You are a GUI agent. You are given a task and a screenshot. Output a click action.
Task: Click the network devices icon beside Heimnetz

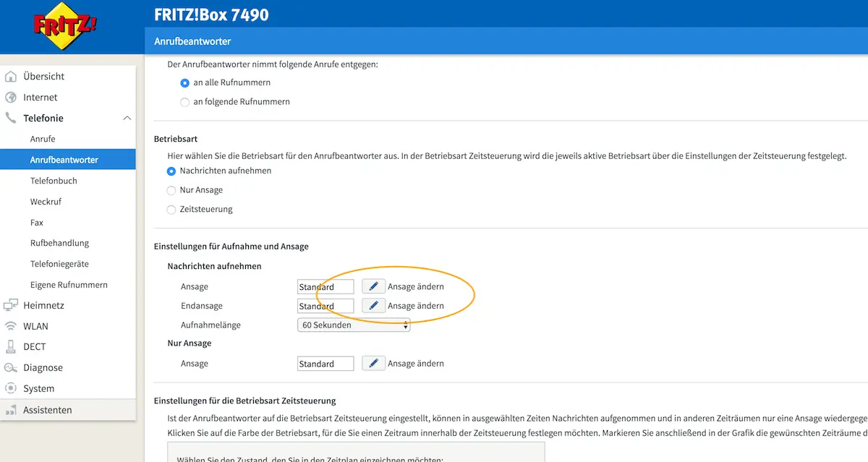click(x=11, y=305)
